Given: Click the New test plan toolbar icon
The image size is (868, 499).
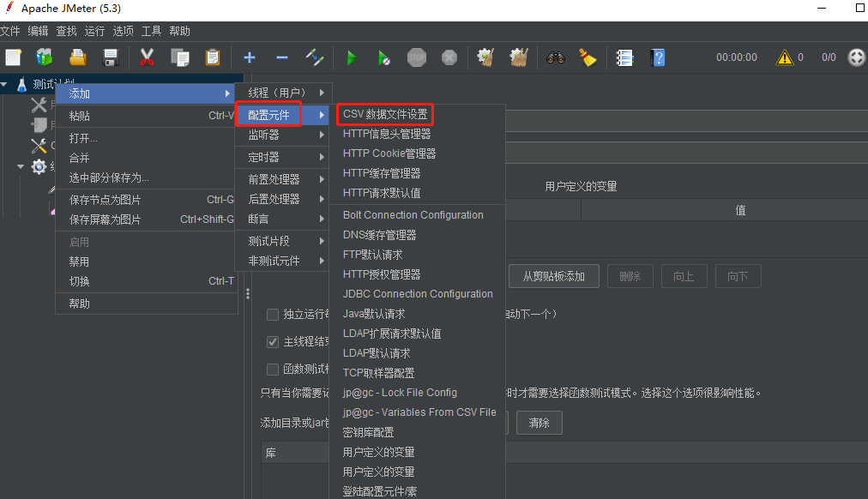Looking at the screenshot, I should pyautogui.click(x=13, y=57).
